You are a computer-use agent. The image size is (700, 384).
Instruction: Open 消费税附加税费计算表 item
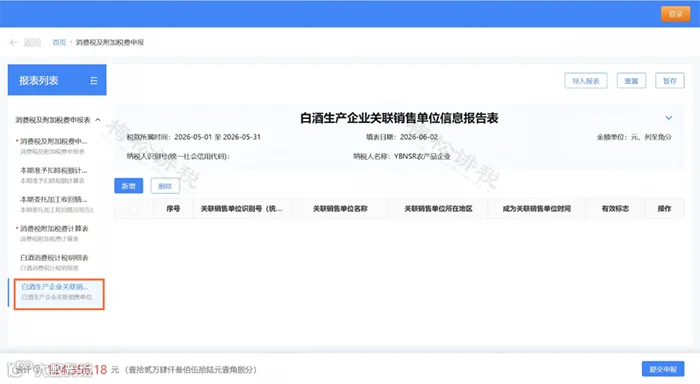[x=54, y=233]
